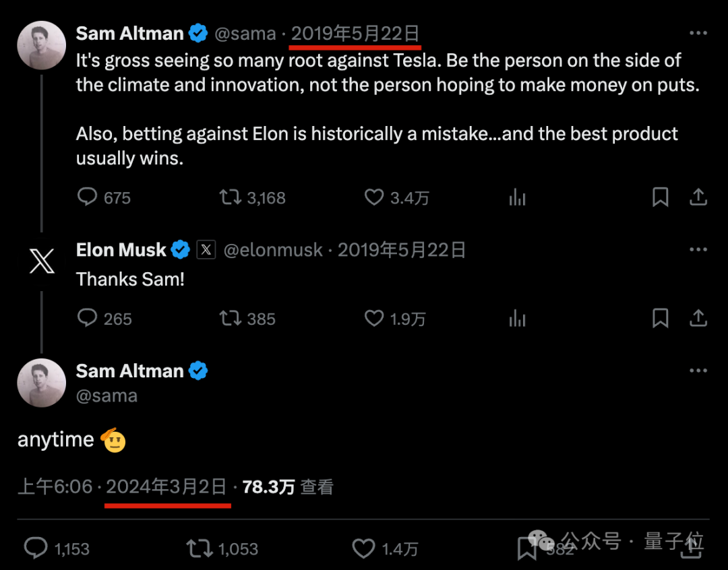
Task: Like the anytime tweet showing 1.4万
Action: (x=364, y=548)
